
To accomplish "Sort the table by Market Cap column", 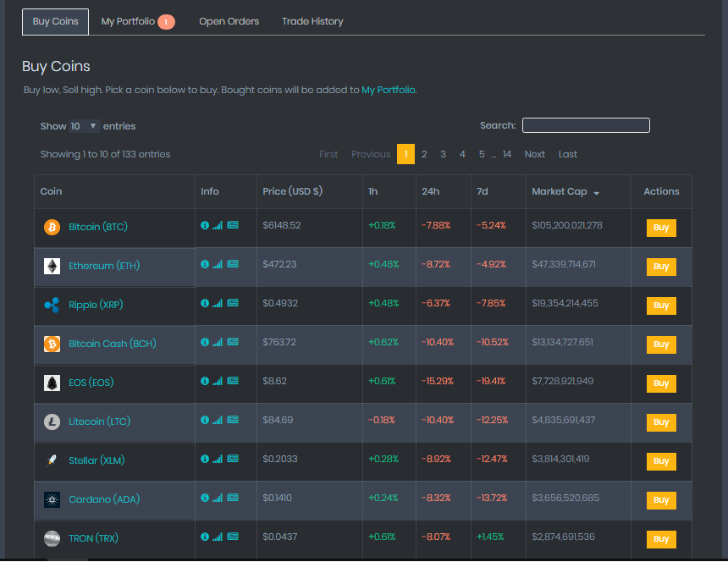I will click(578, 191).
